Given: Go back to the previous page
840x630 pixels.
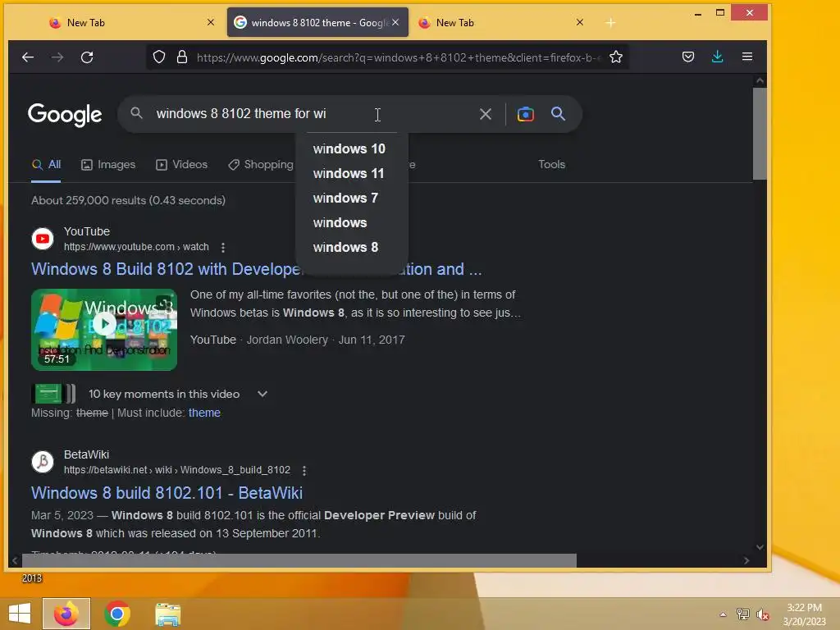Looking at the screenshot, I should click(x=28, y=57).
